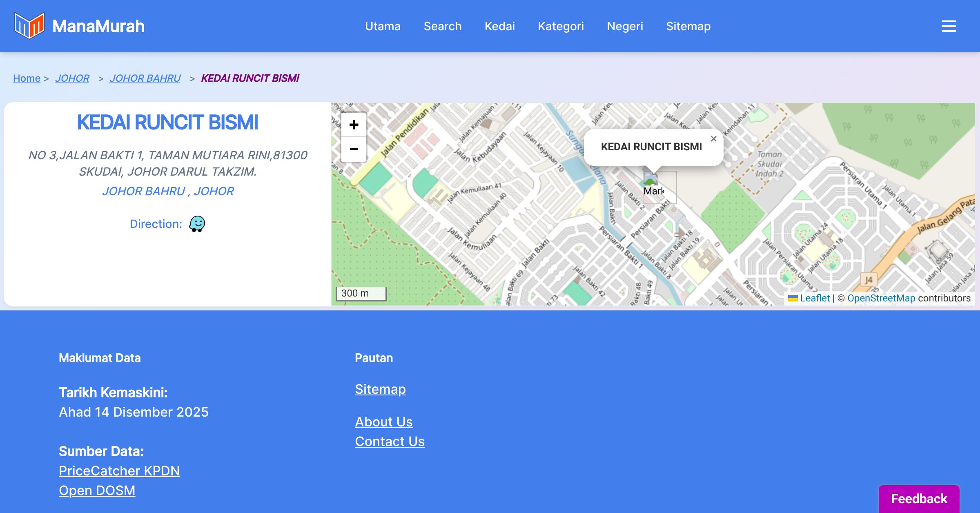Open the hamburger menu
The image size is (980, 513).
point(949,26)
